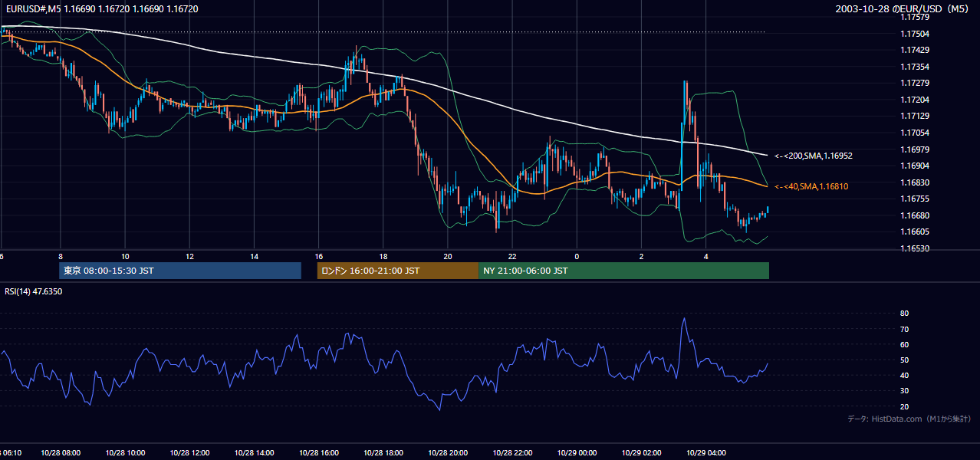Click price axis value 1.17354
This screenshot has width=980, height=460.
(x=915, y=67)
